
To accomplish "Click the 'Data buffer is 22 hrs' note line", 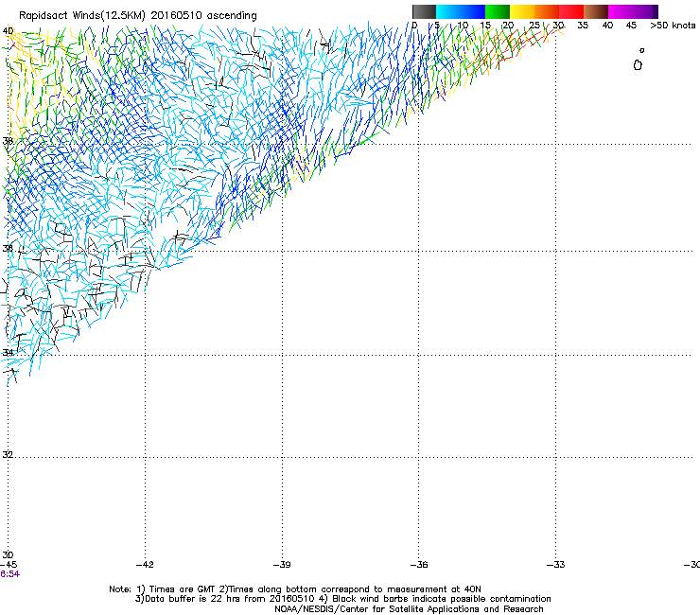I will coord(342,599).
